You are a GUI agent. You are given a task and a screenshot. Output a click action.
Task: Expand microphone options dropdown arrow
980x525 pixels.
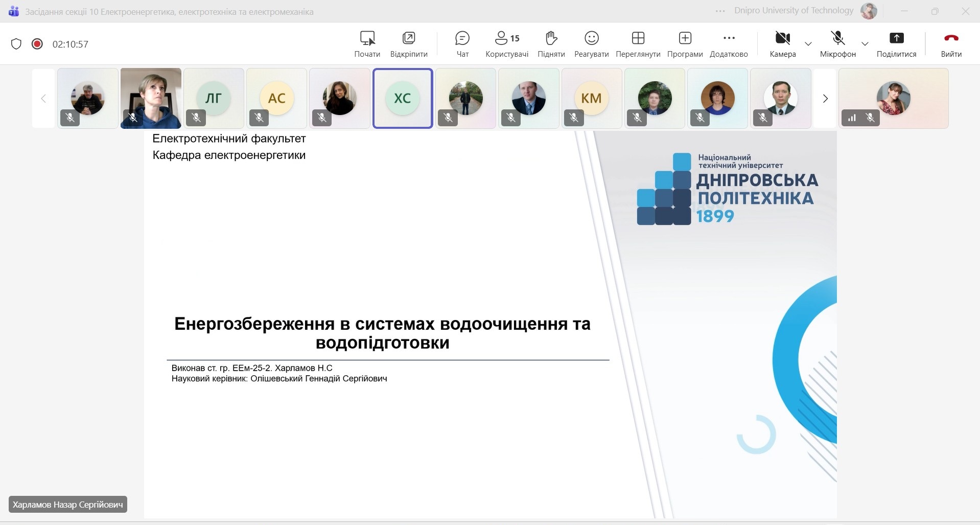coord(865,44)
